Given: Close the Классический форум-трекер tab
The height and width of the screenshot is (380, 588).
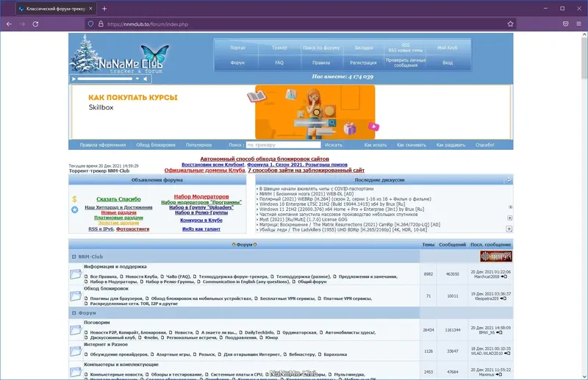Looking at the screenshot, I should pyautogui.click(x=90, y=9).
